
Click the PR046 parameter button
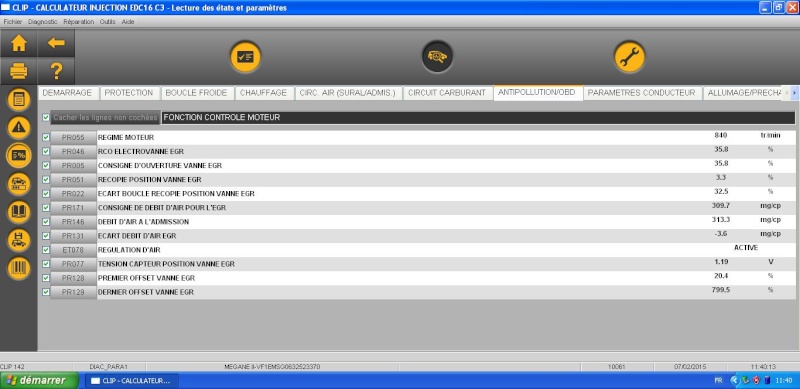(73, 152)
